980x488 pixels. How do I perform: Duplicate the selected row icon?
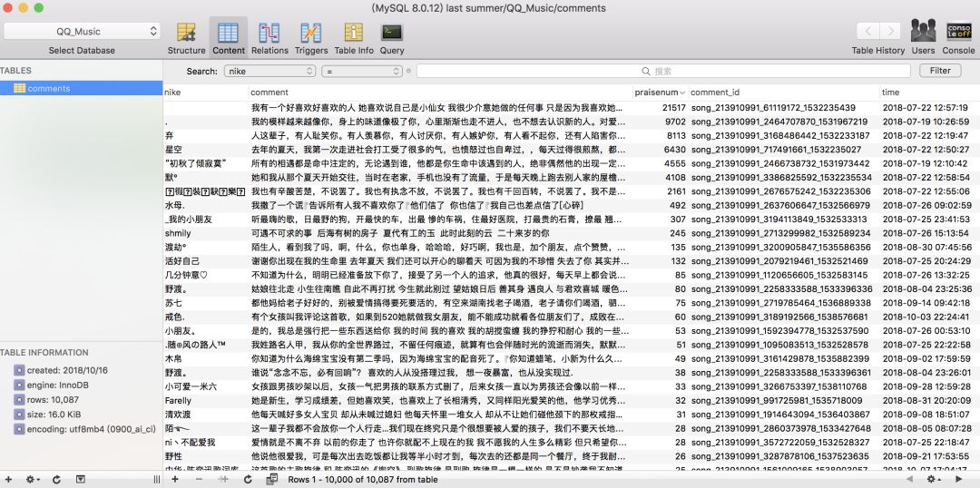223,479
